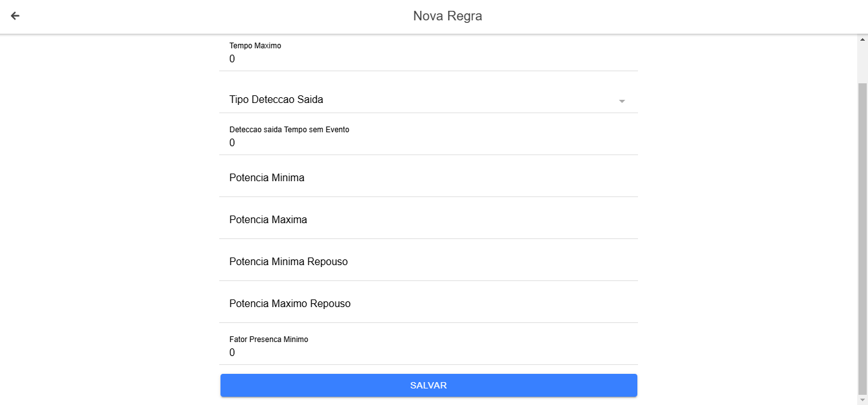Focus the Deteccao saida Tempo sem Evento value

(x=232, y=143)
